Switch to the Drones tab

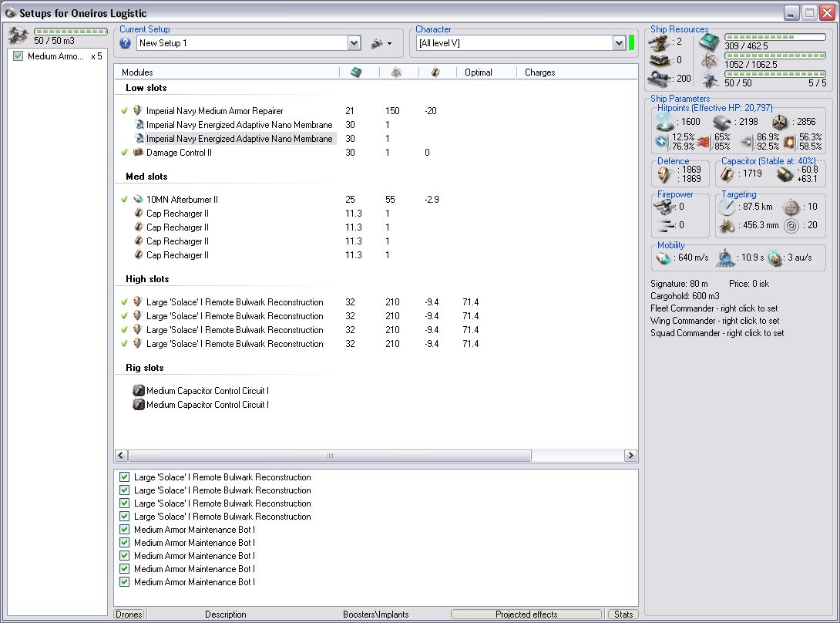click(x=129, y=615)
